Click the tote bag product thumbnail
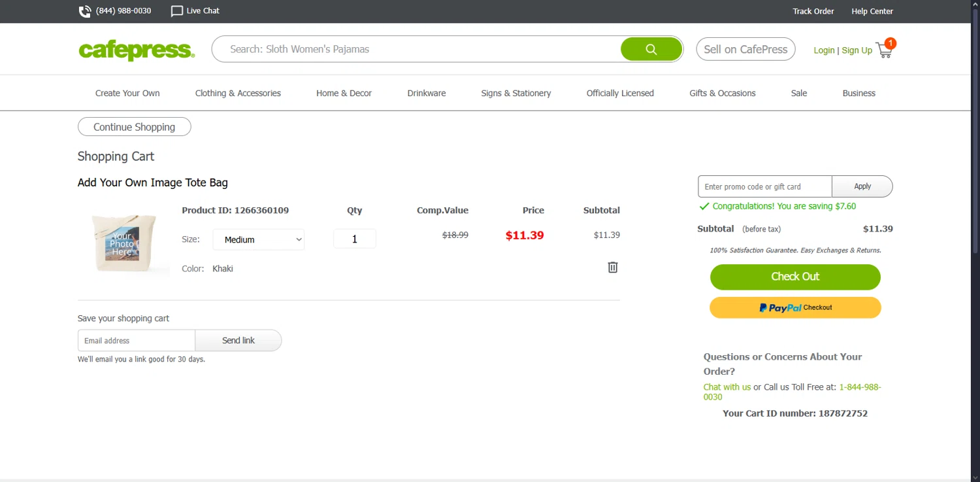Screen dimensions: 980x482 pos(123,244)
